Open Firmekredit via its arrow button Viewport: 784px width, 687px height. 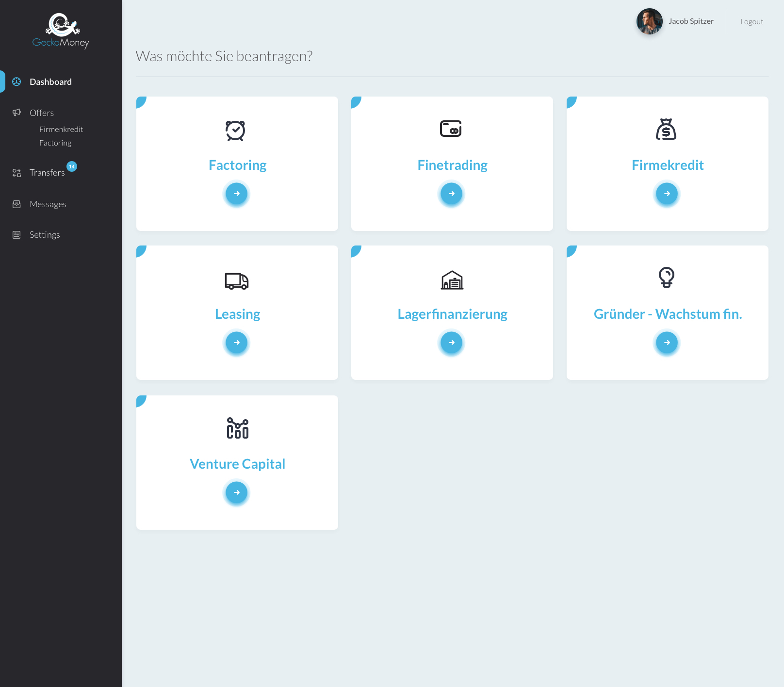coord(667,194)
